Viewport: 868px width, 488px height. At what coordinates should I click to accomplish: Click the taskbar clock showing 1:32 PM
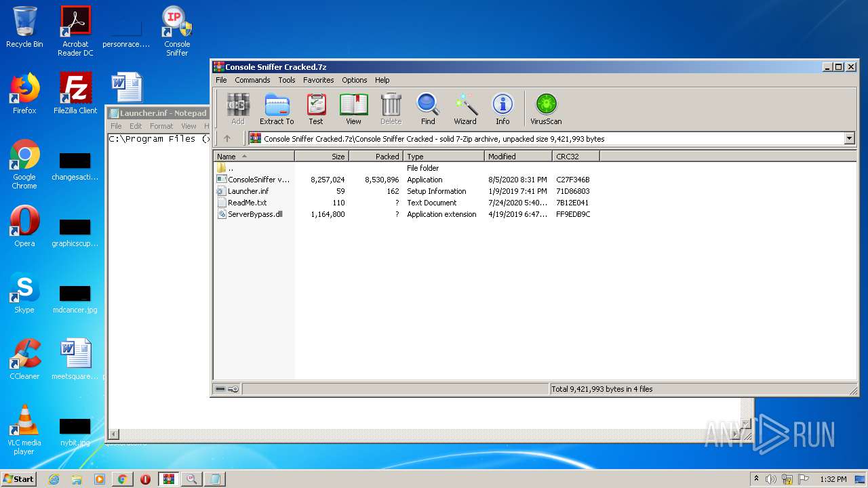[833, 479]
